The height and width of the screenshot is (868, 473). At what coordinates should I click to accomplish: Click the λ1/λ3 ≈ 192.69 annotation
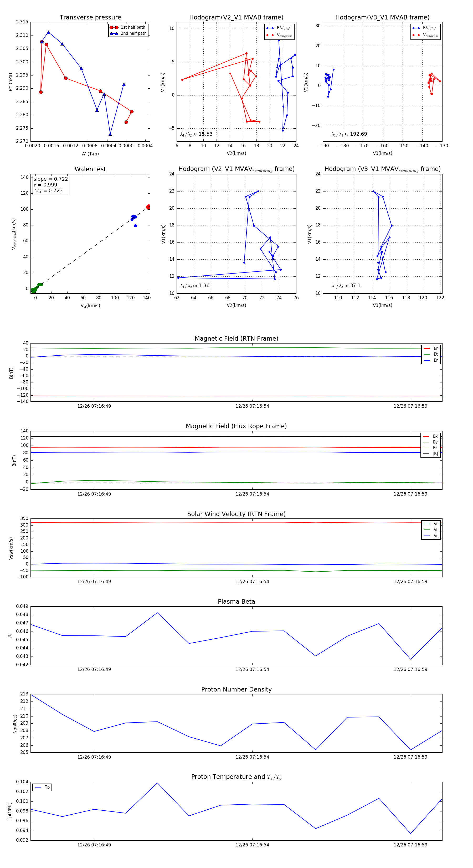(349, 134)
